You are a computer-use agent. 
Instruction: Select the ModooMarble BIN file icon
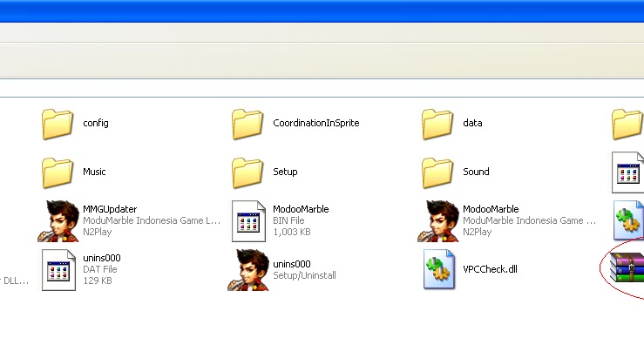click(x=248, y=221)
